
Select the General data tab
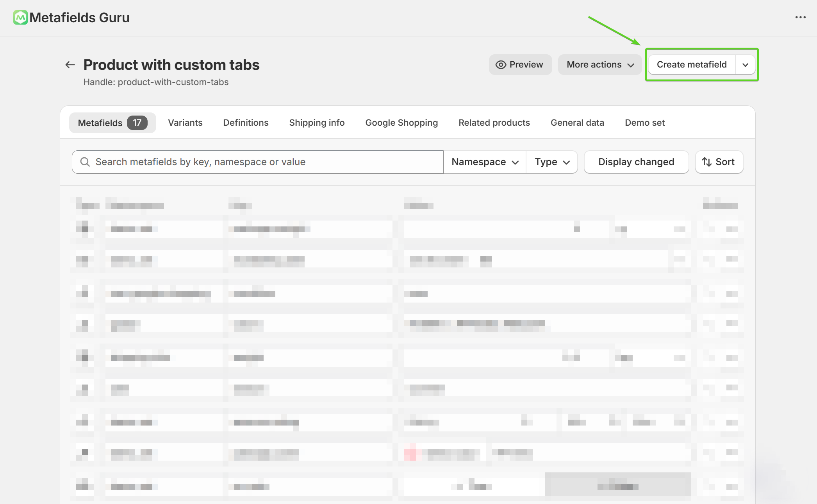577,123
